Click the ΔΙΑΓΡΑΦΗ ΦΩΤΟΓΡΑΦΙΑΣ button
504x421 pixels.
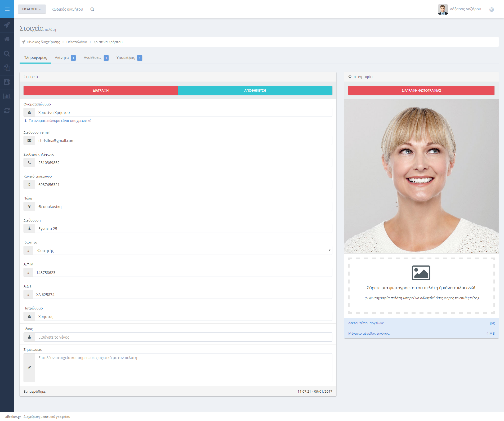pyautogui.click(x=421, y=90)
